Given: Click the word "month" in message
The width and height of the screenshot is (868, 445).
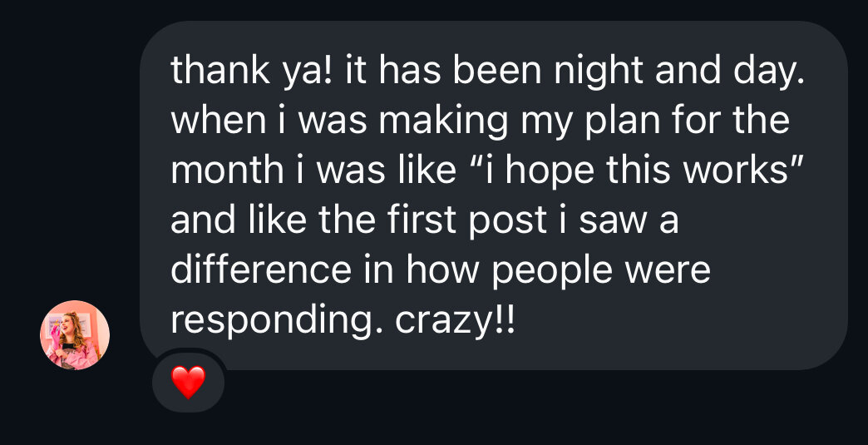Looking at the screenshot, I should (x=226, y=171).
